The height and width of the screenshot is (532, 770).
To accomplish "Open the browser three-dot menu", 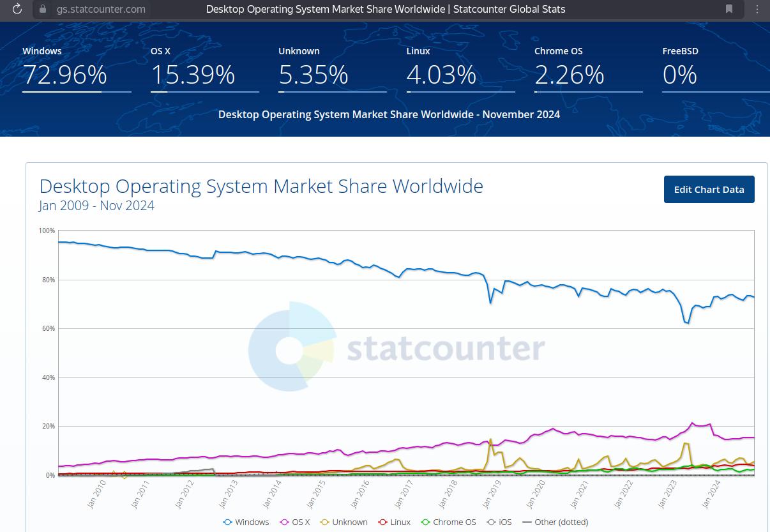I will [x=758, y=9].
